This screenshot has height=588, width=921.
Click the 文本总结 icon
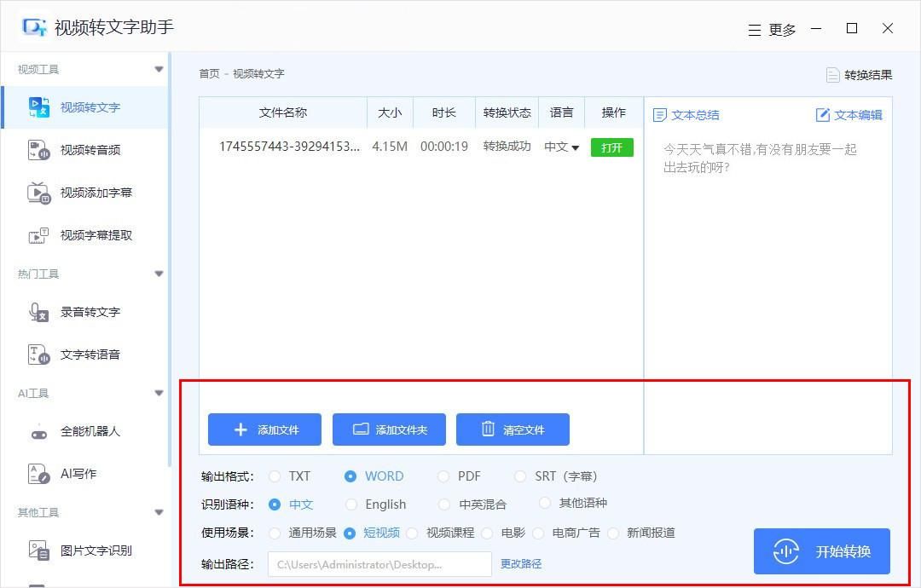[x=660, y=115]
